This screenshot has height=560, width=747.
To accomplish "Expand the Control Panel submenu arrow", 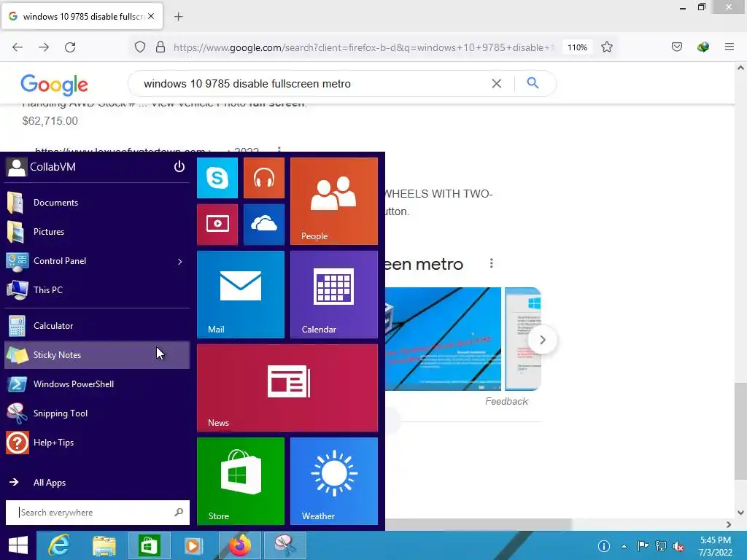I will coord(180,262).
